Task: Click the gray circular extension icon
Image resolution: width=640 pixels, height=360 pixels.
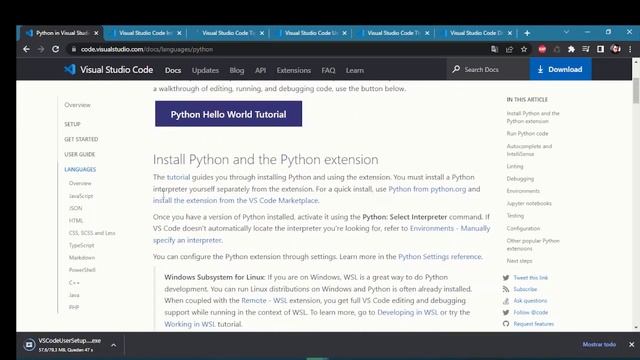Action: [x=557, y=49]
